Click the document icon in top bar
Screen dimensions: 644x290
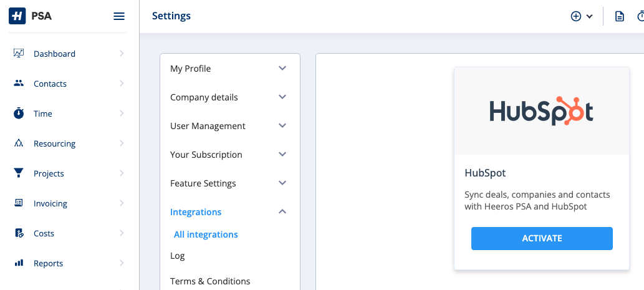click(x=619, y=16)
